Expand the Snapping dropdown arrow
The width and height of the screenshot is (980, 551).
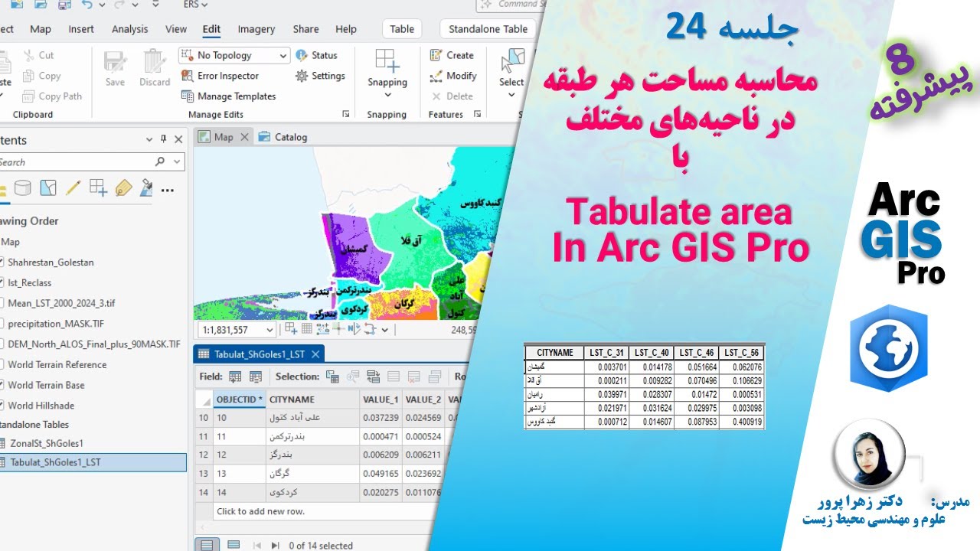387,95
